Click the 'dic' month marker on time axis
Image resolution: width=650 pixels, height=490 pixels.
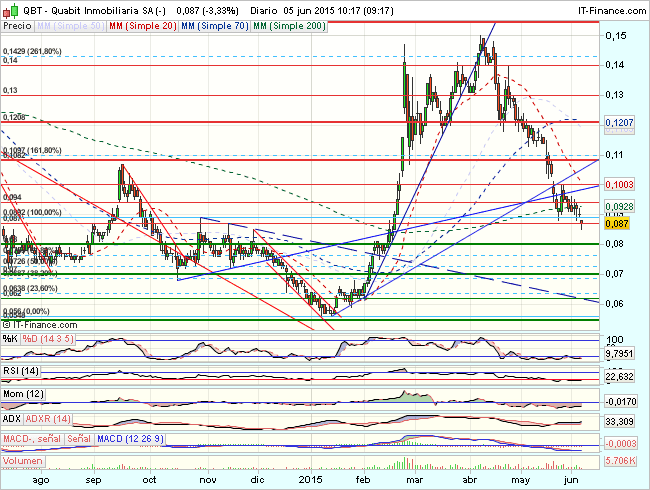[257, 480]
